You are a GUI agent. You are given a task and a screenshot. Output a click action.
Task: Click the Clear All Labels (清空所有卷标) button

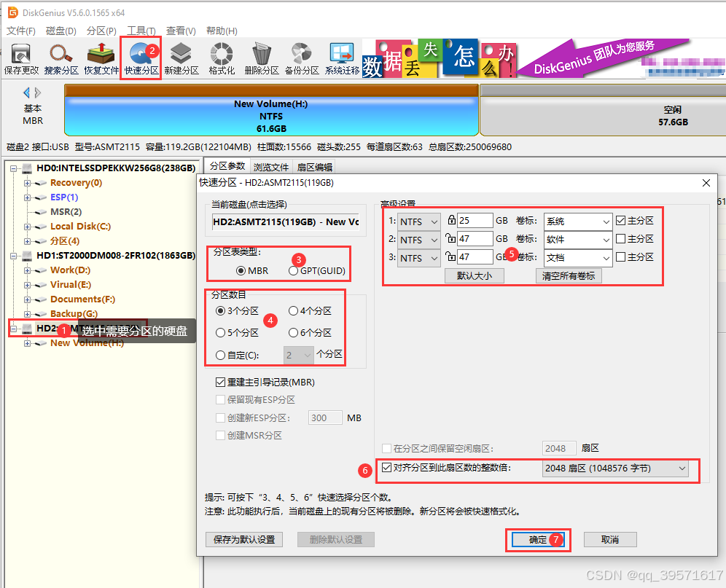click(569, 276)
